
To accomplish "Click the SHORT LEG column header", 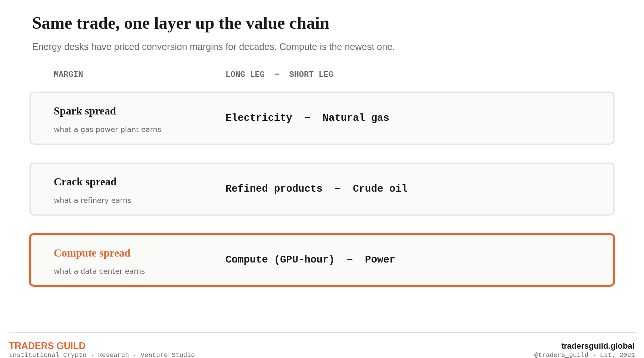I will 311,75.
